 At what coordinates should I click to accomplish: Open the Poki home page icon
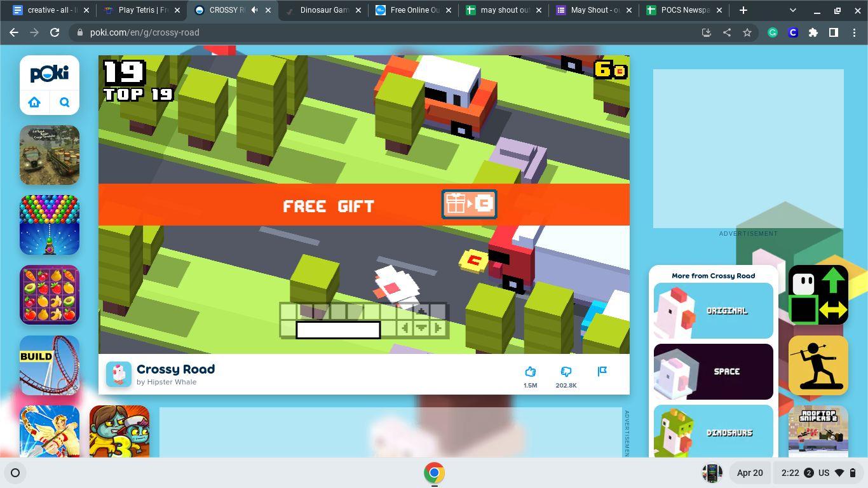34,102
